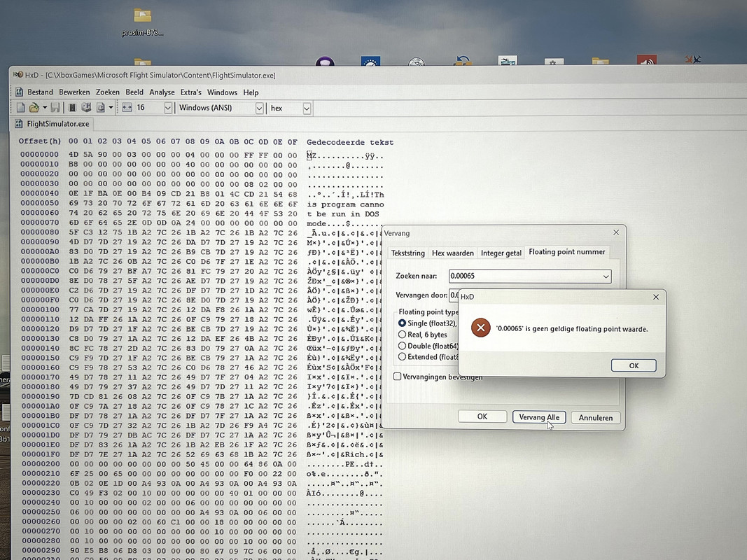747x560 pixels.
Task: Expand the Open file recent-list arrow
Action: tap(45, 108)
